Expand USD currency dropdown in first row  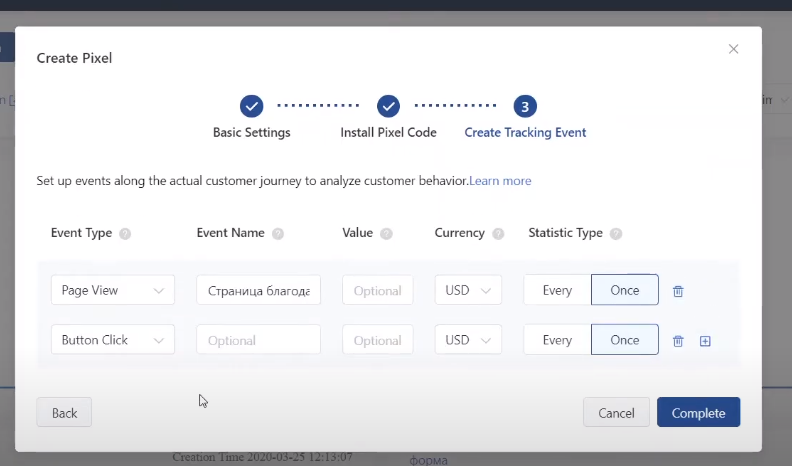[x=468, y=290]
